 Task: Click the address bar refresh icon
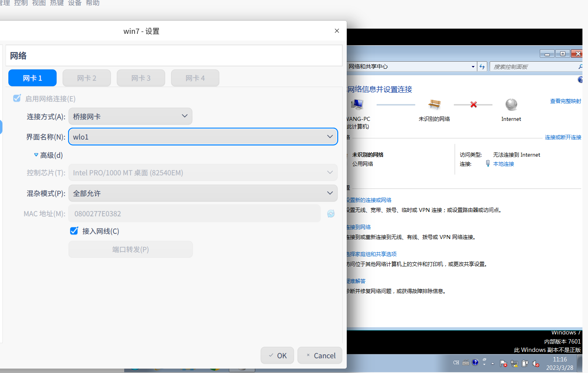coord(482,66)
